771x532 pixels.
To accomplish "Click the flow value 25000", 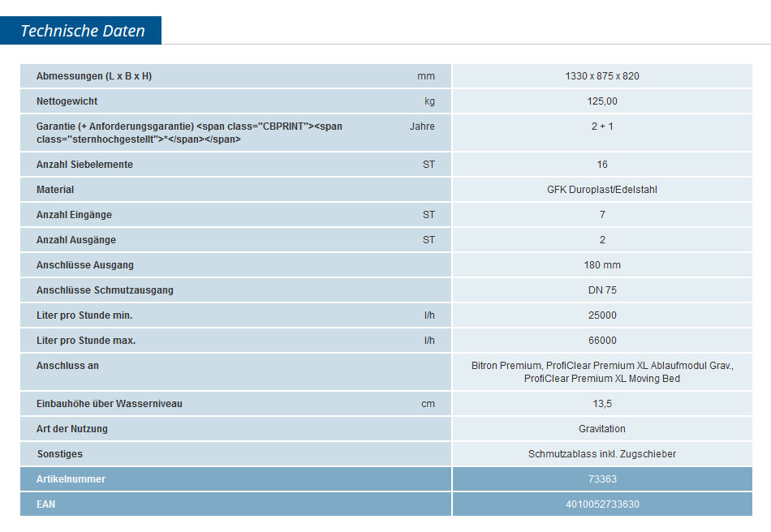I will click(602, 315).
